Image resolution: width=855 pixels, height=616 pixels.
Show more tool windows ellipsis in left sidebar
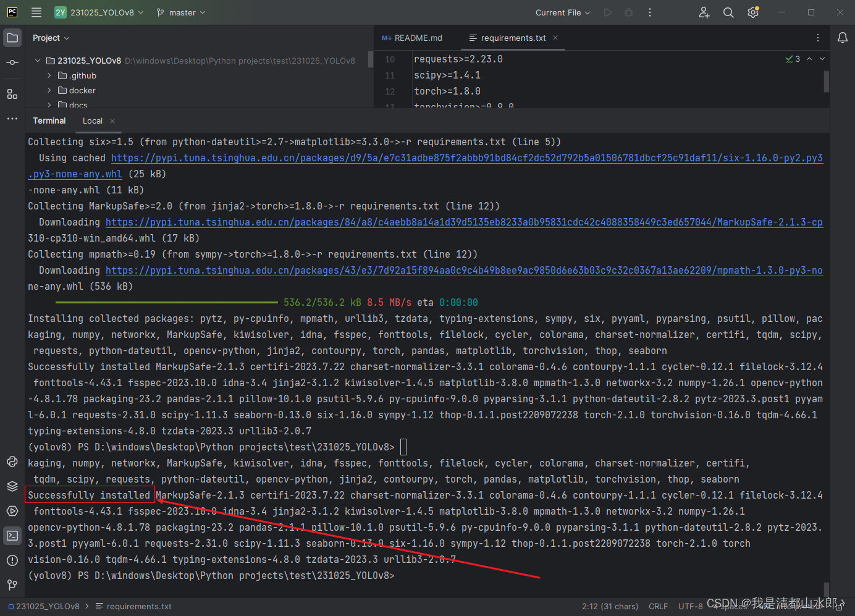(12, 119)
